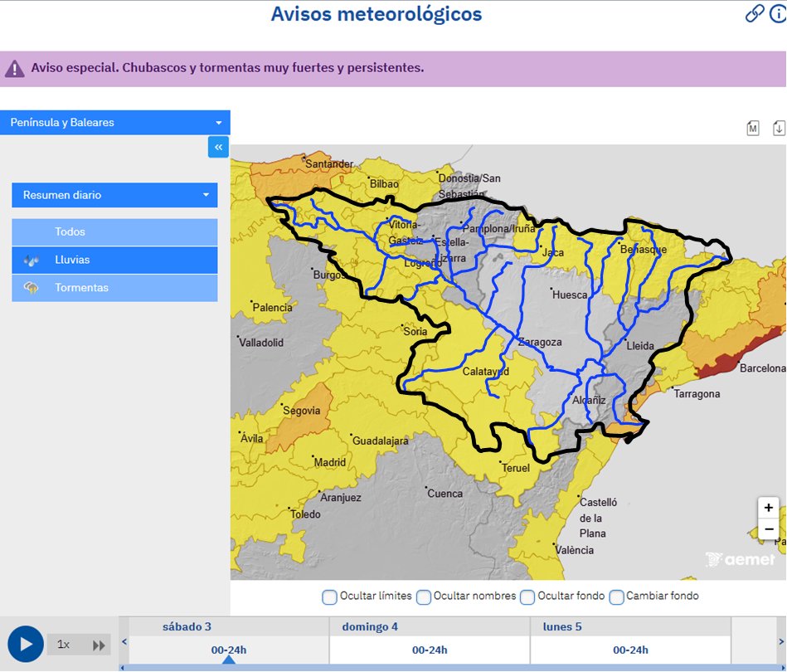This screenshot has width=787, height=672.
Task: Copy the page link via chain icon
Action: 754,13
